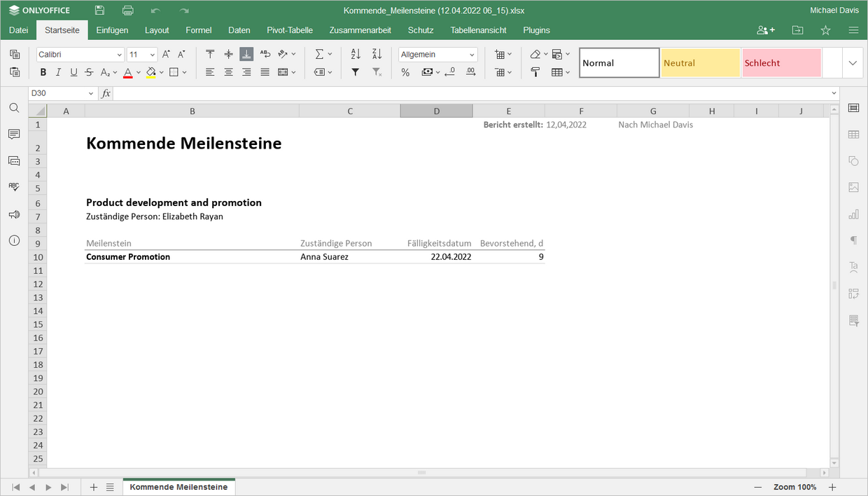Expand the formula bar
868x496 pixels.
coord(834,93)
